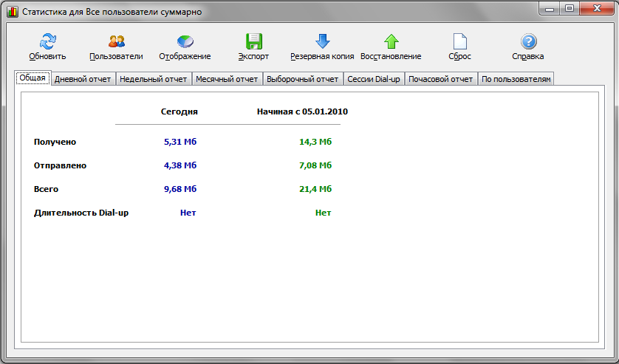619x364 pixels.
Task: Show the Сессии Dial-up tab
Action: [x=373, y=79]
